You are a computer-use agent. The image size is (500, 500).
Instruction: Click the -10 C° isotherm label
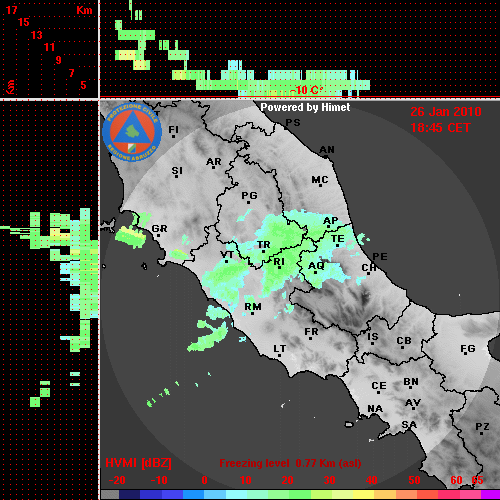(x=307, y=90)
